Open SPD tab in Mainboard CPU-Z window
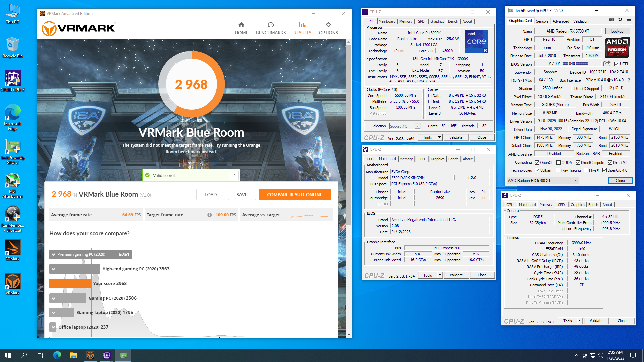Image resolution: width=644 pixels, height=362 pixels. (421, 159)
